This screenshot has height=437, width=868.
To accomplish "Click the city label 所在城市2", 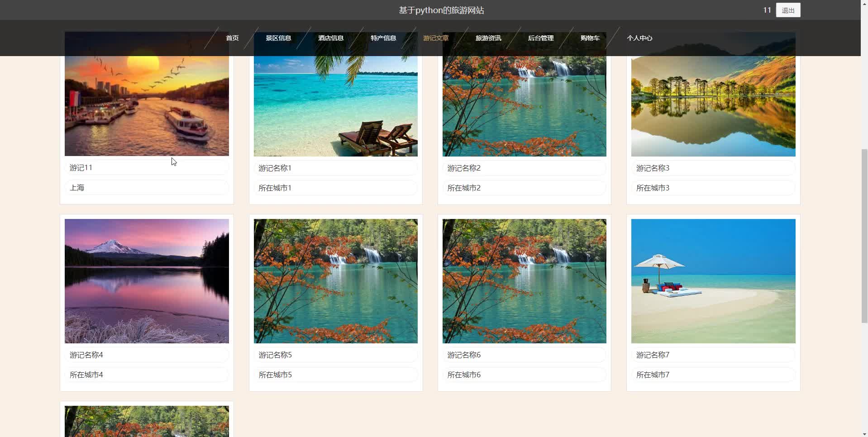I will 464,188.
